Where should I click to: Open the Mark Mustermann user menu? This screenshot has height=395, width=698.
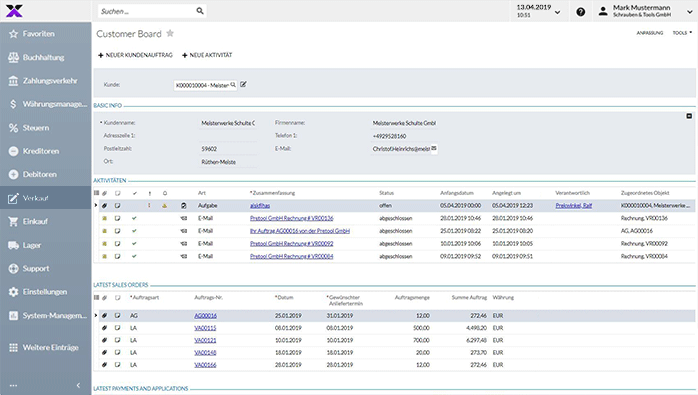[645, 11]
